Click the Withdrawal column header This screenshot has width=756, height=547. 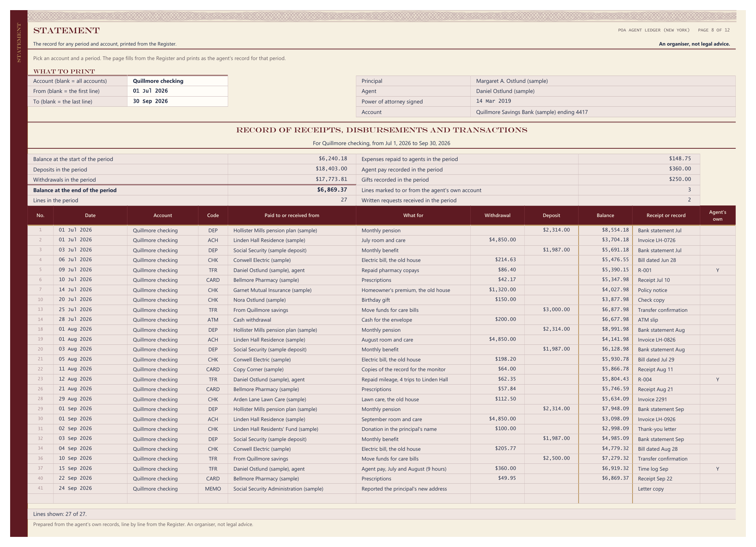(497, 215)
